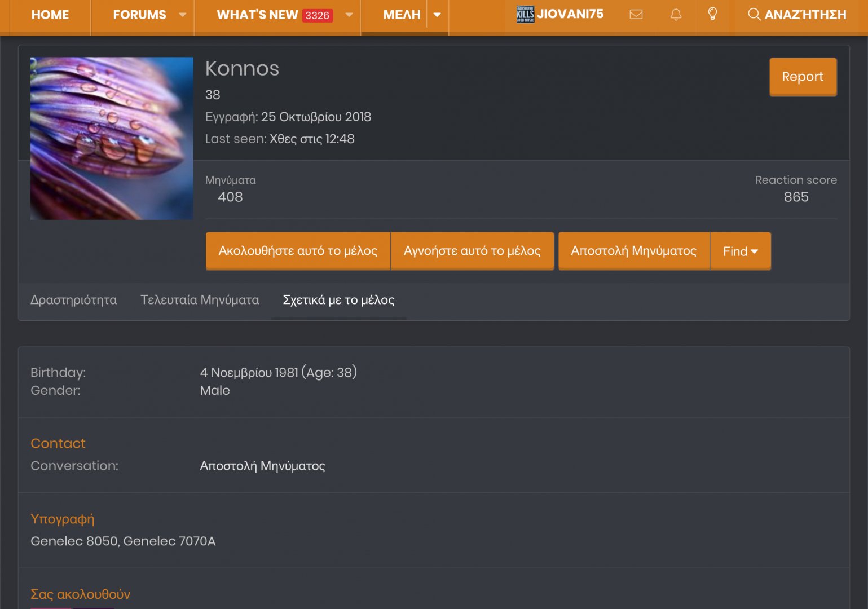Click the 3326 new items badge
This screenshot has width=868, height=609.
pos(317,15)
